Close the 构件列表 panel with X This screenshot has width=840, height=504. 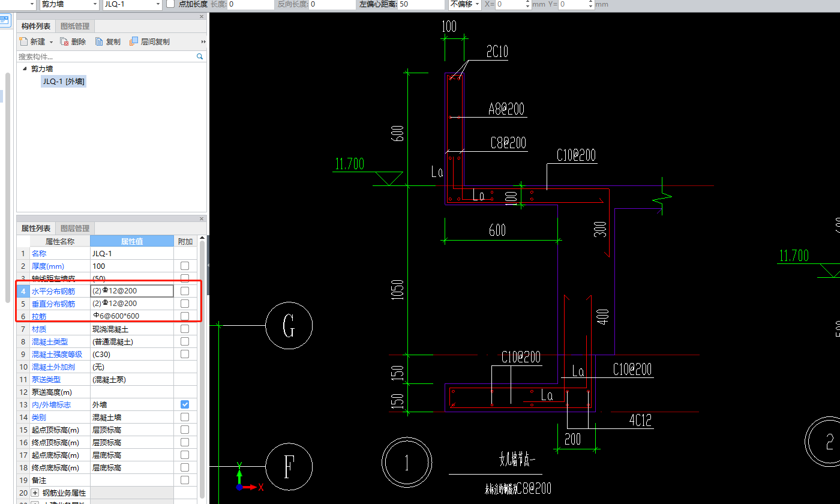tap(202, 17)
